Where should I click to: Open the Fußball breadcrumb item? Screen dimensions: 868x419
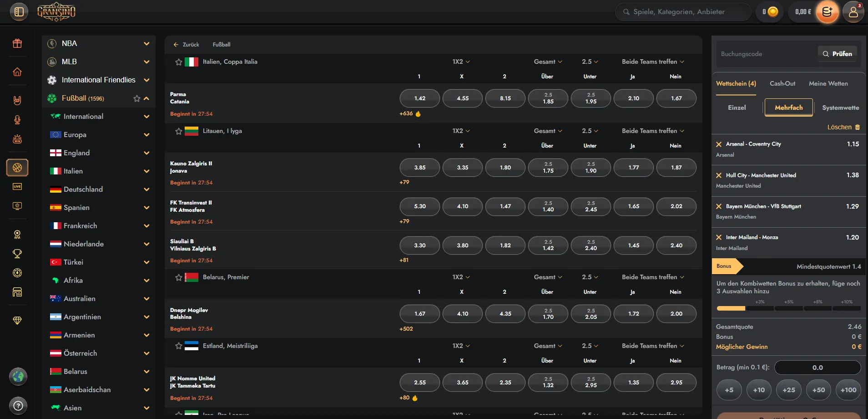click(x=222, y=45)
